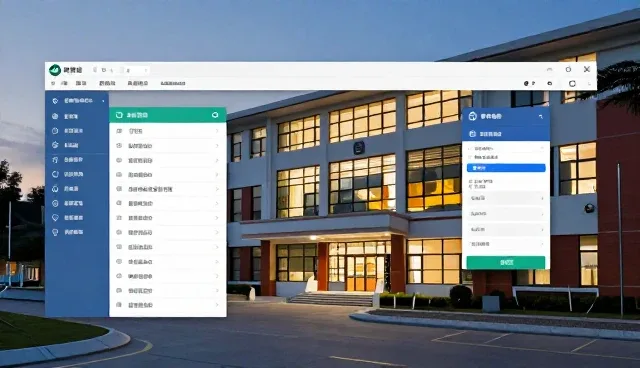Open the last row at the bottom of the white list
Viewport: 640px width, 368px height.
point(168,305)
